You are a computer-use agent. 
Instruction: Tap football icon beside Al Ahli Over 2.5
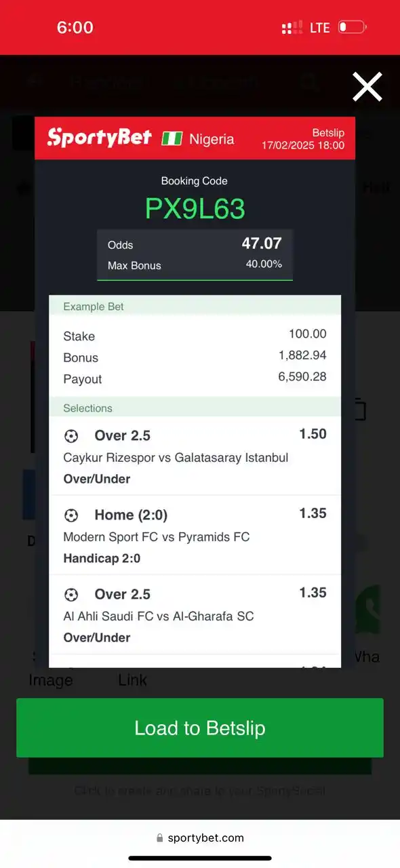71,595
